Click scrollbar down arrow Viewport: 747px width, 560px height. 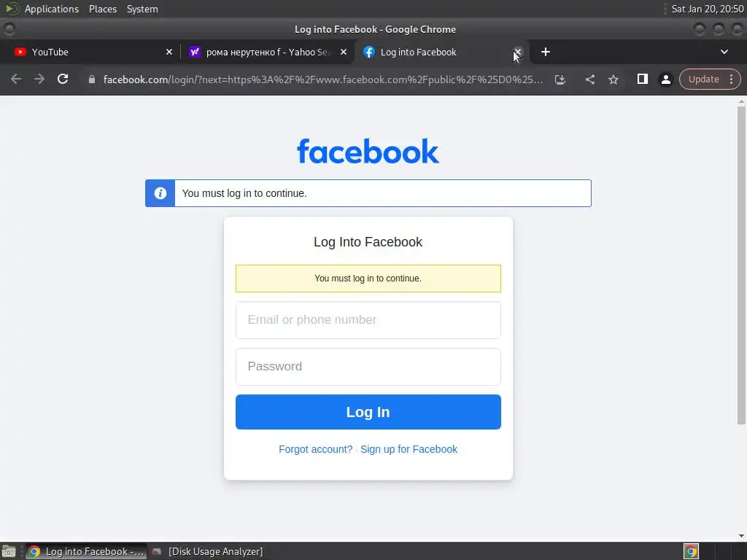coord(741,536)
